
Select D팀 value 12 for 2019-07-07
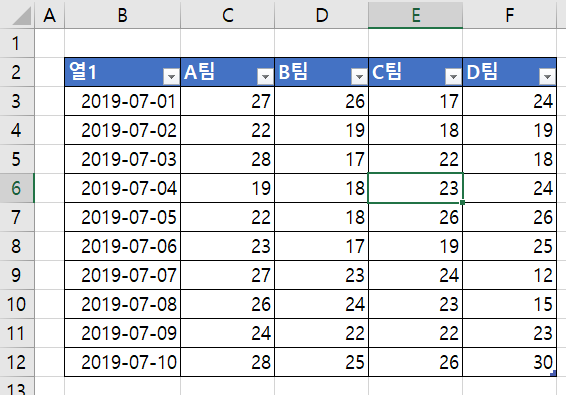(x=509, y=275)
